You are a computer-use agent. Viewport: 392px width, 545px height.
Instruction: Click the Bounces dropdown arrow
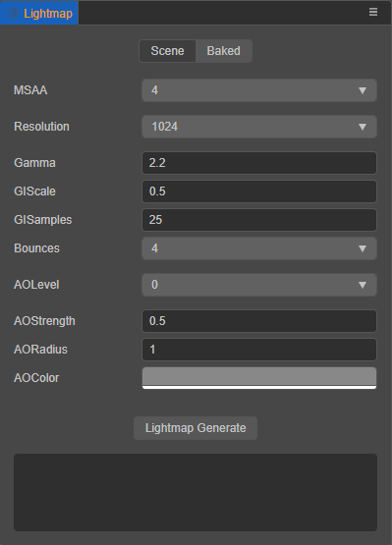coord(363,248)
